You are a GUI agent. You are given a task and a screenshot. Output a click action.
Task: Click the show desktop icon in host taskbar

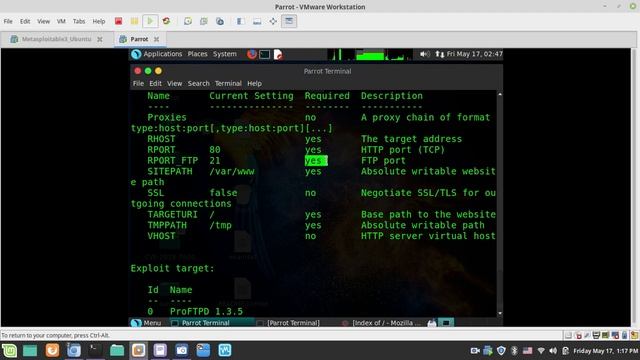tap(30, 350)
